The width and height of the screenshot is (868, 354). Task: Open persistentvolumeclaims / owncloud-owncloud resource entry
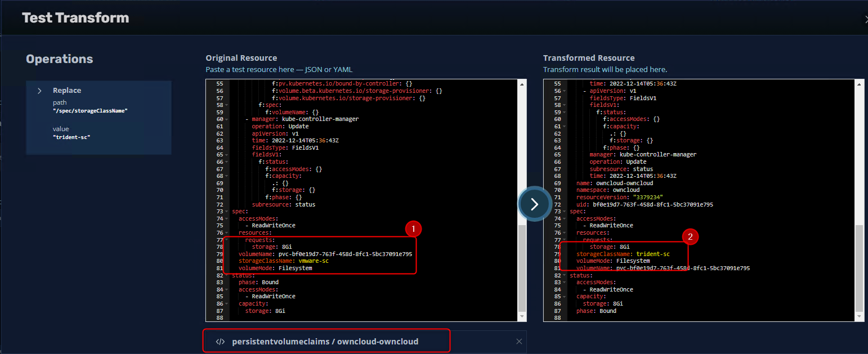pos(325,342)
